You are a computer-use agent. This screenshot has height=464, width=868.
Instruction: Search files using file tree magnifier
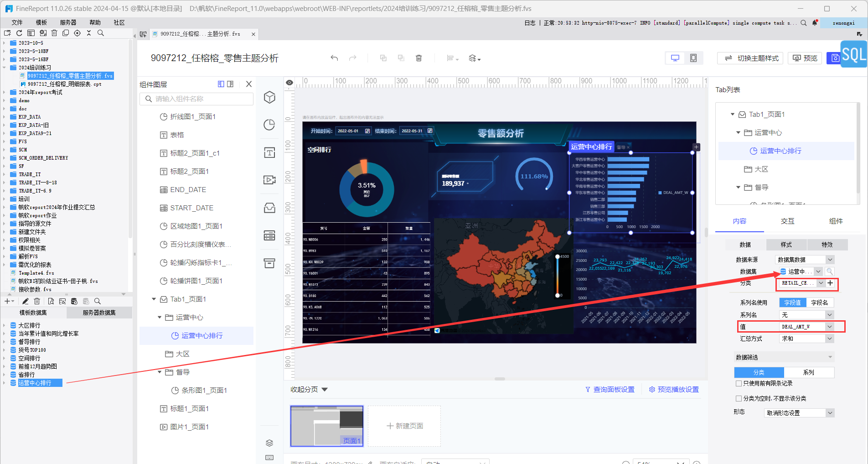pos(101,33)
